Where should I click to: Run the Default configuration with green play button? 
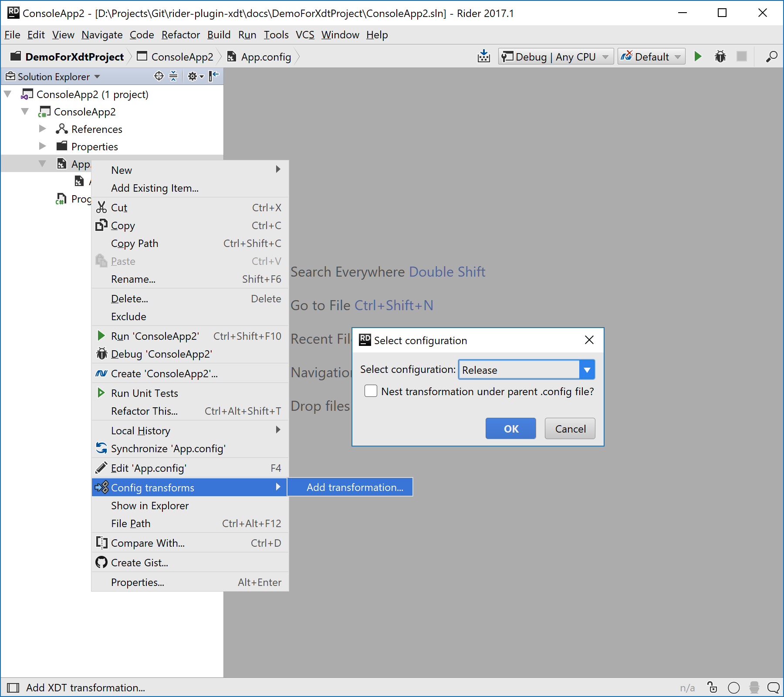tap(698, 56)
